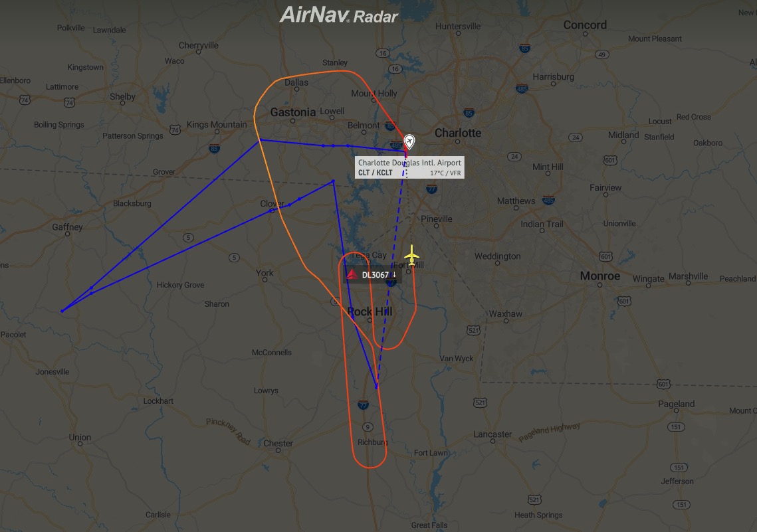Screen dimensions: 757x532
Task: Click the descending arrow beside DL3067
Action: [394, 274]
